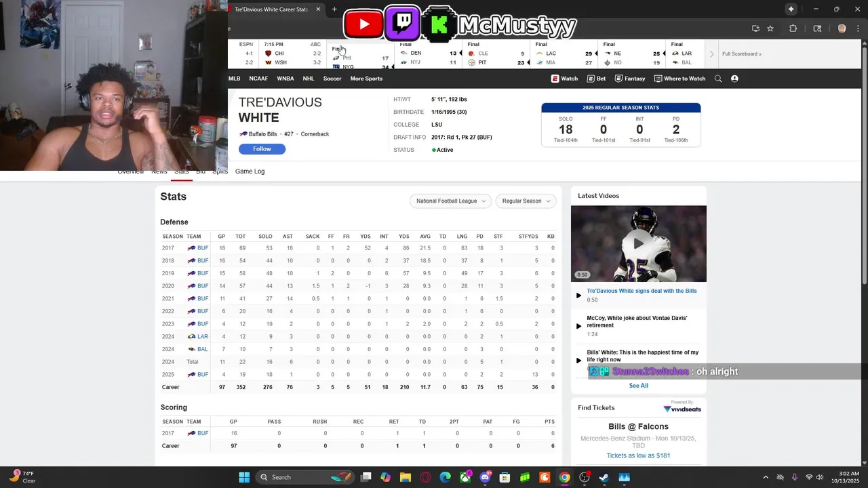Screen dimensions: 868x488
Task: Switch to the Game Log tab
Action: click(x=250, y=171)
